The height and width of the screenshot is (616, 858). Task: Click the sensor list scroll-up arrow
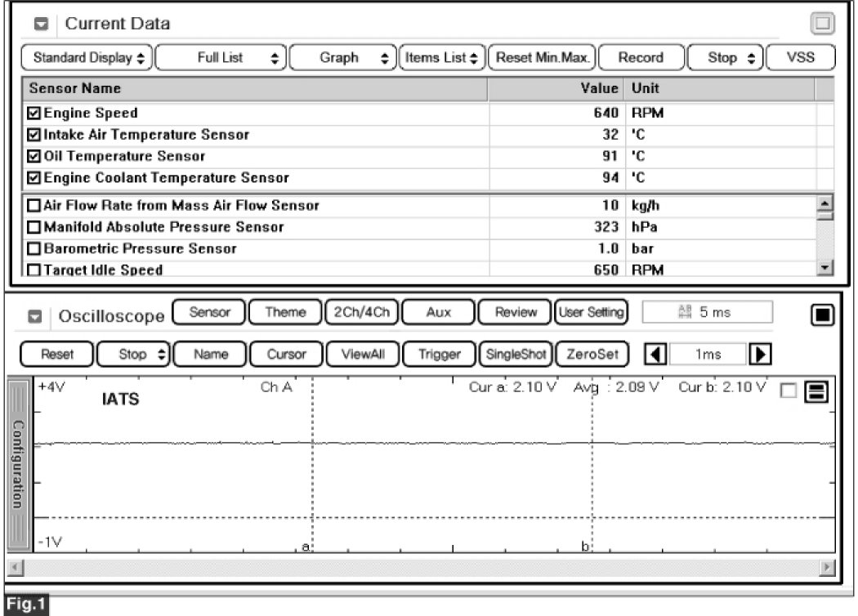tap(824, 203)
